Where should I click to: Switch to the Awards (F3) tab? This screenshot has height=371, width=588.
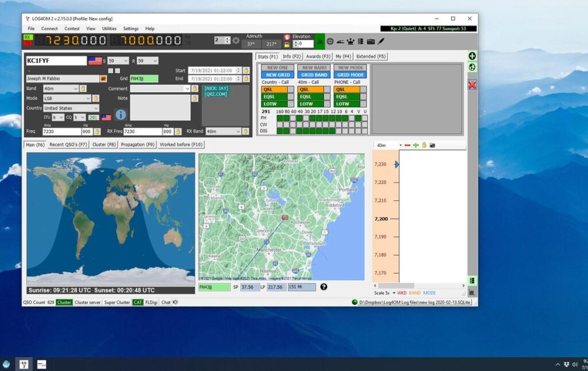tap(318, 56)
